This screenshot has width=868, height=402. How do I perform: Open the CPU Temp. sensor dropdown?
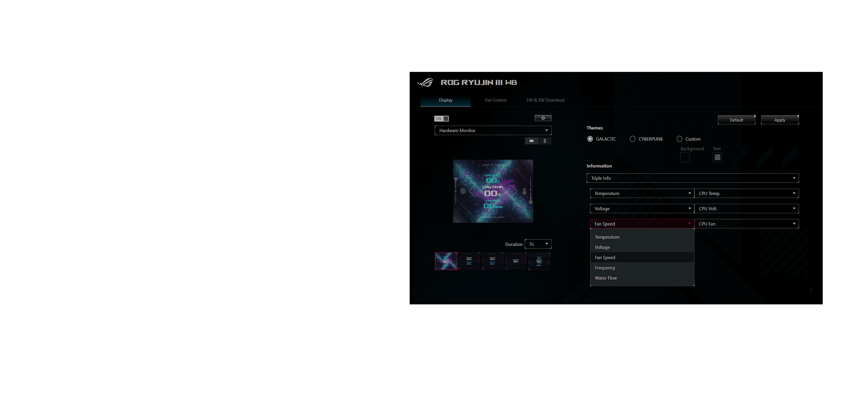pos(747,193)
